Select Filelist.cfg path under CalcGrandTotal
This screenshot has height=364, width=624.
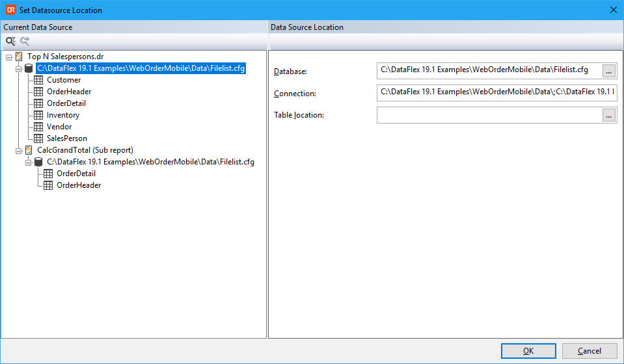click(150, 162)
